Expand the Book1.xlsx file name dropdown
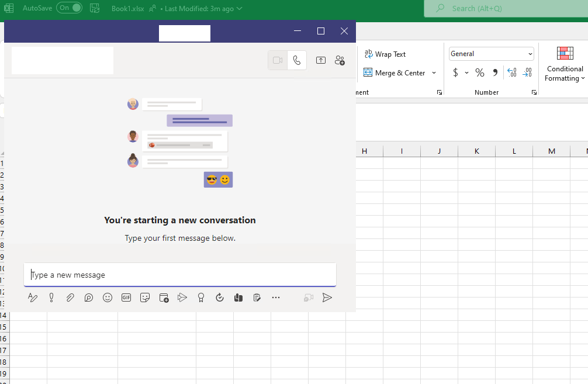This screenshot has height=384, width=588. click(240, 8)
